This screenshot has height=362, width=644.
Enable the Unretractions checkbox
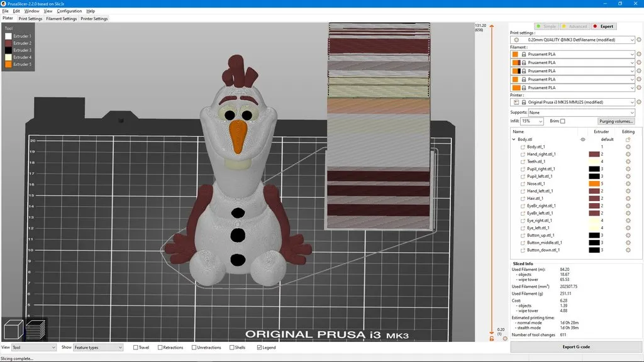click(194, 348)
